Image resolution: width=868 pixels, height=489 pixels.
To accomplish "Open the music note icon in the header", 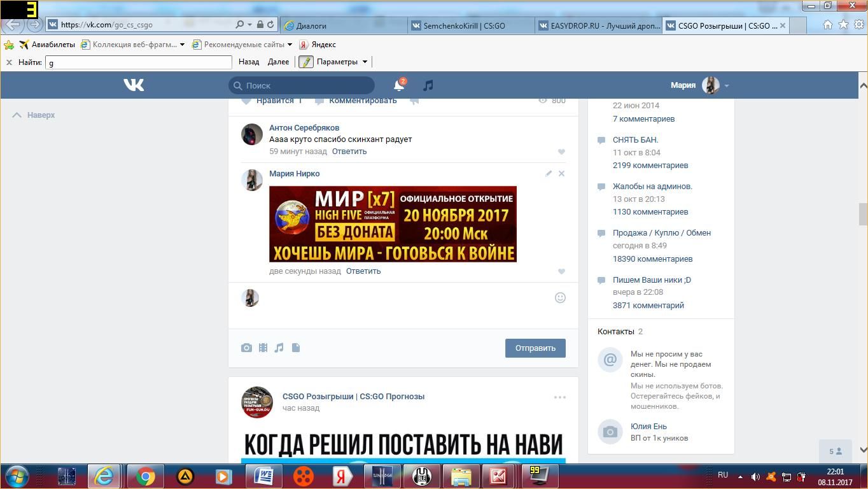I will click(x=428, y=85).
